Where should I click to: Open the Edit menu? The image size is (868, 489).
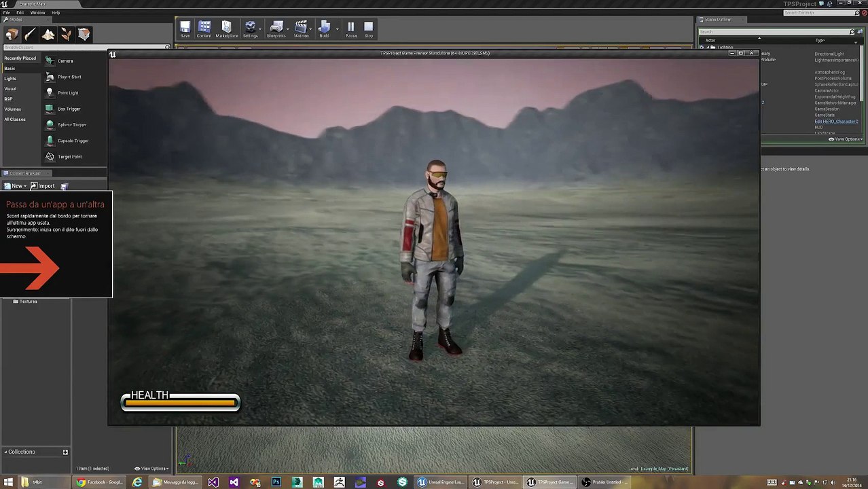[x=20, y=12]
